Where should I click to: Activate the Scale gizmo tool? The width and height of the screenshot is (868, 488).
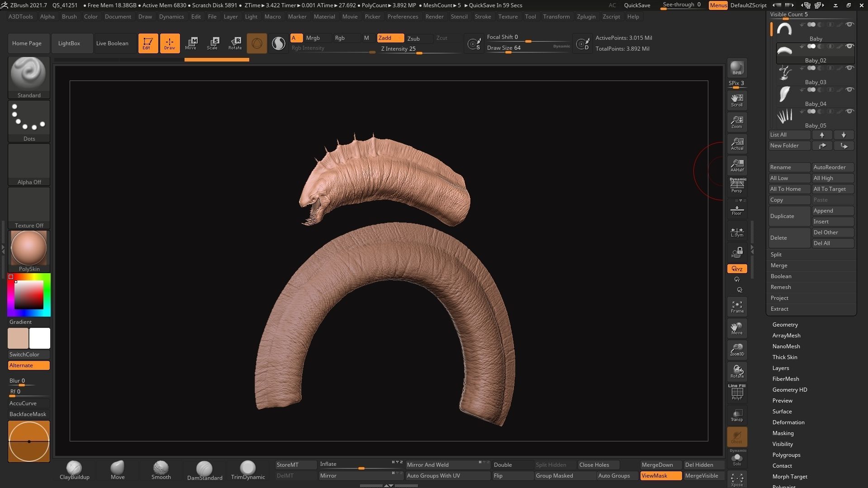(x=212, y=43)
